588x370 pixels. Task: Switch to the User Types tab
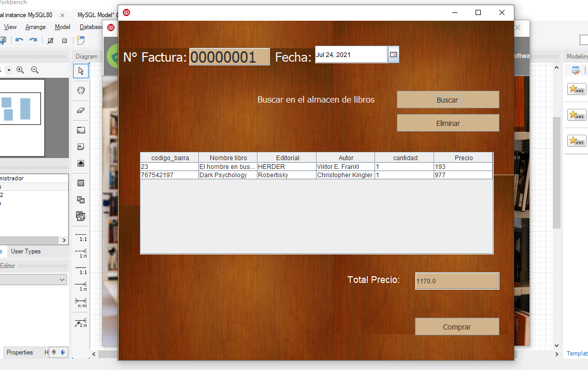click(x=25, y=251)
